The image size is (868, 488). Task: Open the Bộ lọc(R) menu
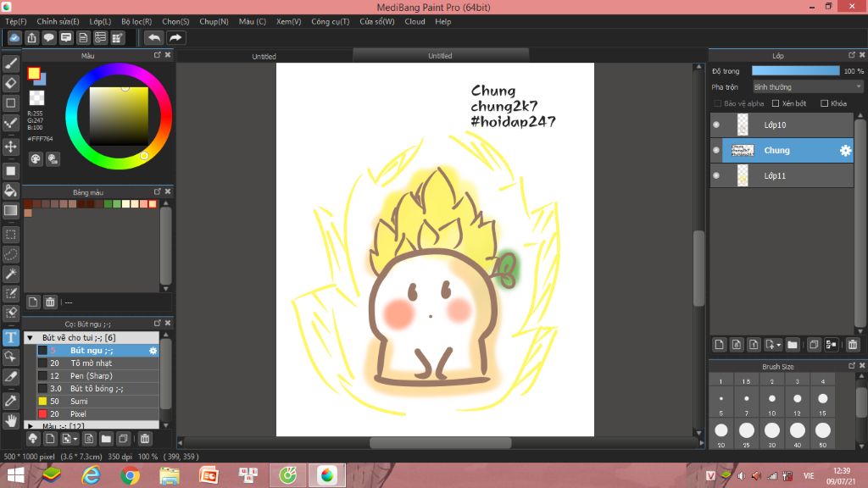pos(136,21)
